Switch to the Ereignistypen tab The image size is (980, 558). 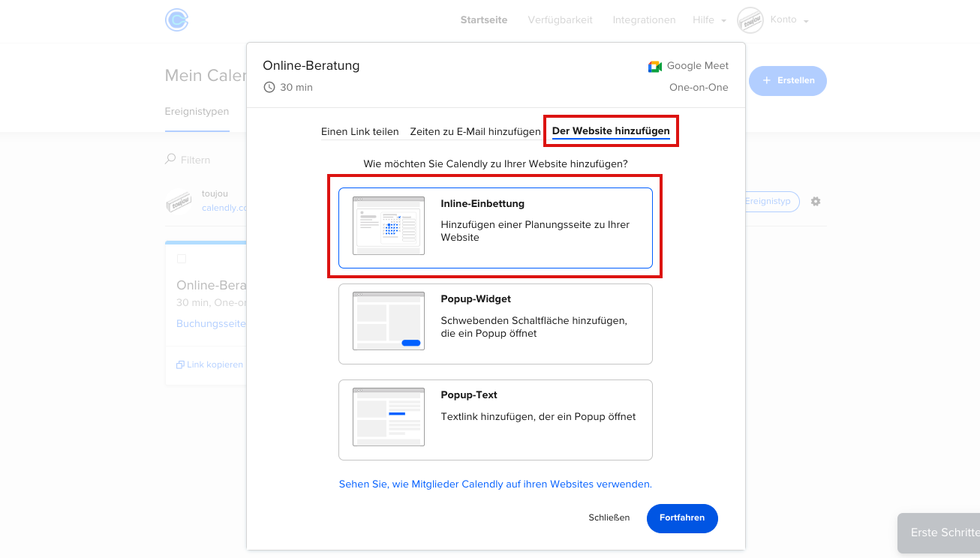(197, 112)
